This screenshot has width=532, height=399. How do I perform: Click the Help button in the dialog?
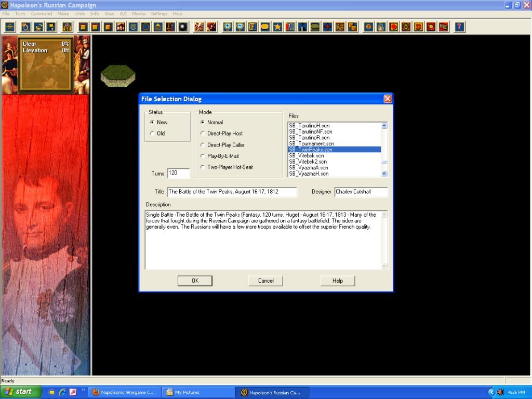coord(338,281)
